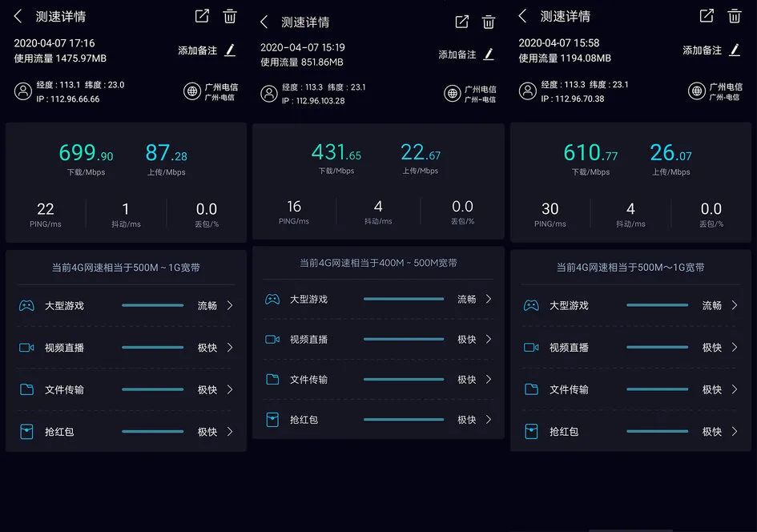Image resolution: width=757 pixels, height=532 pixels.
Task: Tap pencil icon beside 添加备注 in 17:16 test
Action: pos(231,50)
